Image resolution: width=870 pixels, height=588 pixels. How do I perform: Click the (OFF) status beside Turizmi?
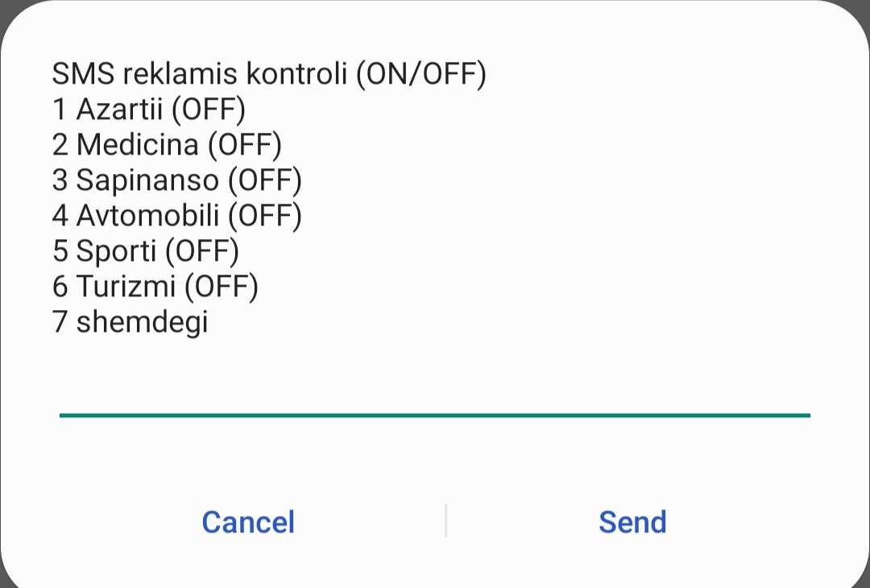point(221,287)
